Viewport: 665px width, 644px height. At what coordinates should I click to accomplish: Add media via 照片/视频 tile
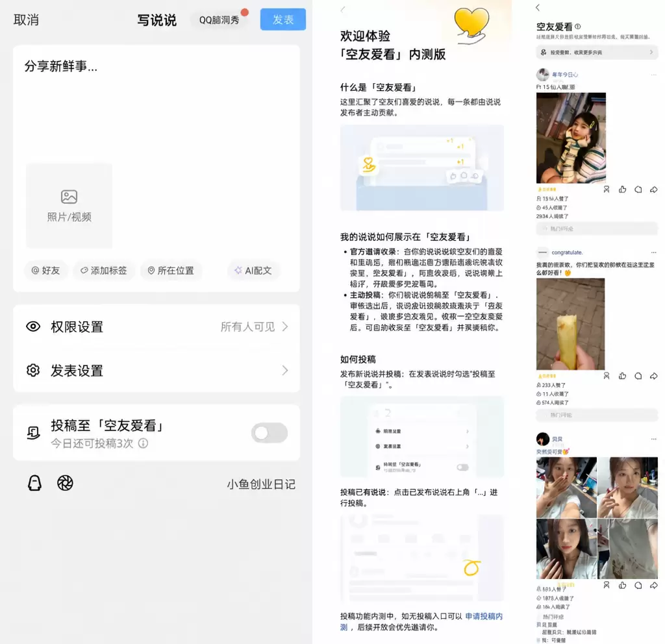pyautogui.click(x=69, y=206)
